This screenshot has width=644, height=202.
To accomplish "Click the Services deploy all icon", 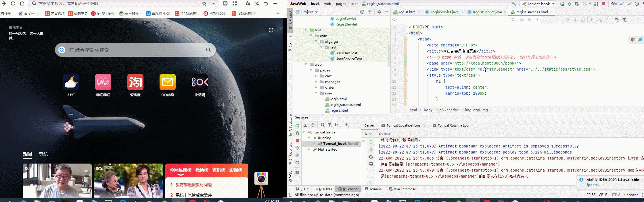I will coord(297,148).
